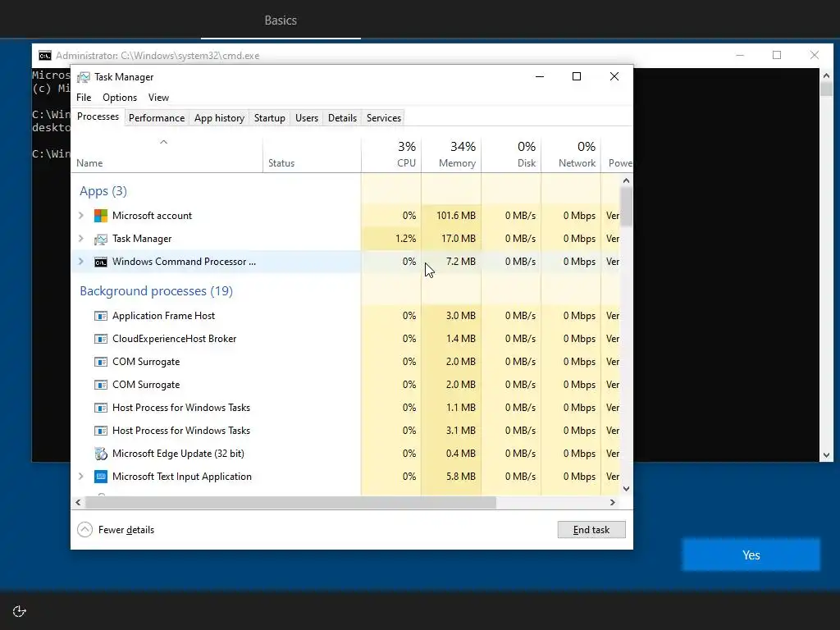Viewport: 840px width, 630px height.
Task: Switch to the Details tab
Action: coord(342,118)
